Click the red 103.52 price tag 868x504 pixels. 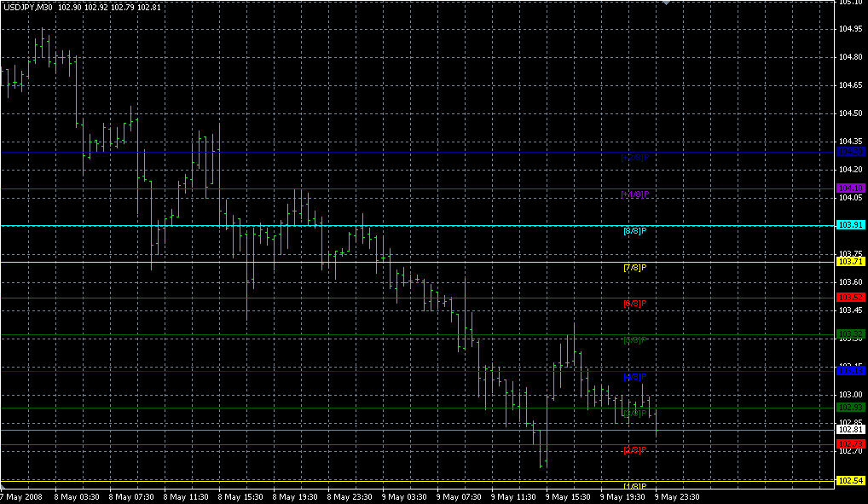[x=851, y=298]
